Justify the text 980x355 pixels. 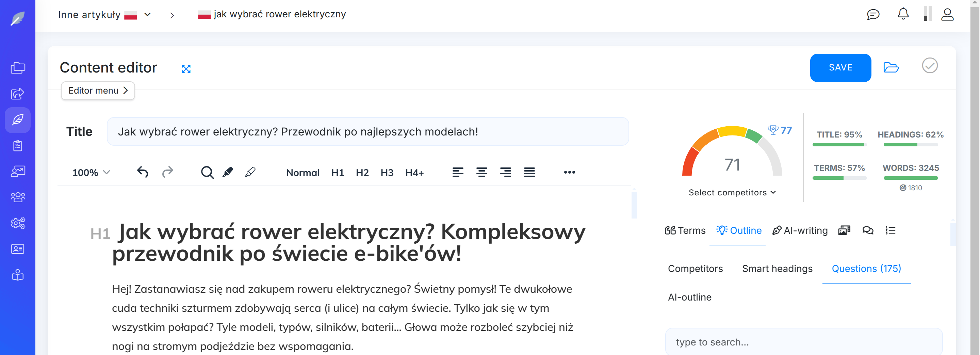pos(529,172)
